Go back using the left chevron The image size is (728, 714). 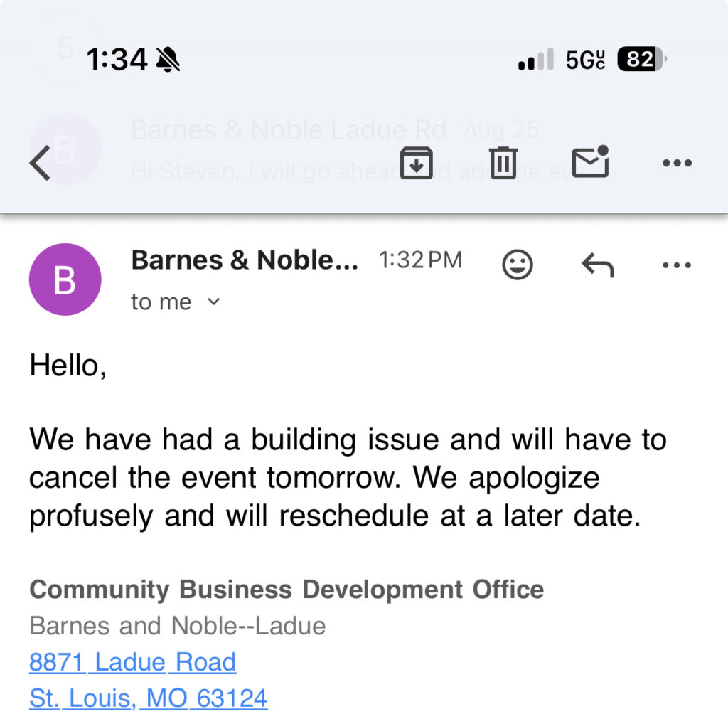40,164
